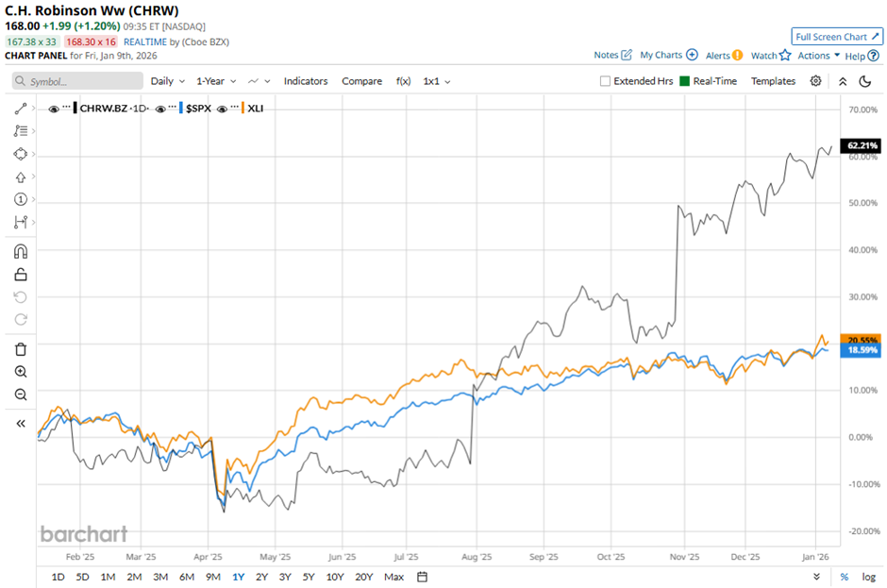Open the Daily frequency dropdown
Screen dimensions: 887x588
pos(167,81)
